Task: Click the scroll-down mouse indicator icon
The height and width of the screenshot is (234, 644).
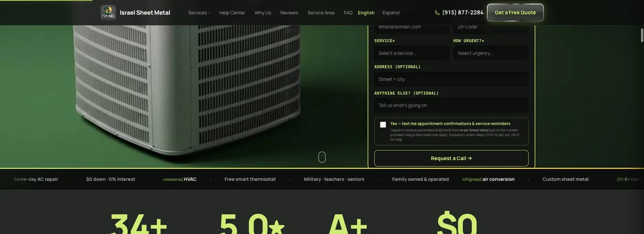Action: point(322,157)
